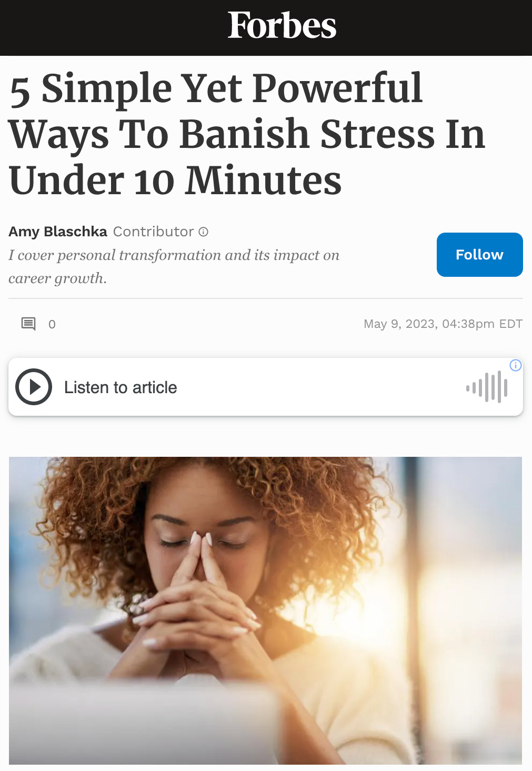Screen dimensions: 532x771
Task: Play the Listen to article audio
Action: coord(34,387)
